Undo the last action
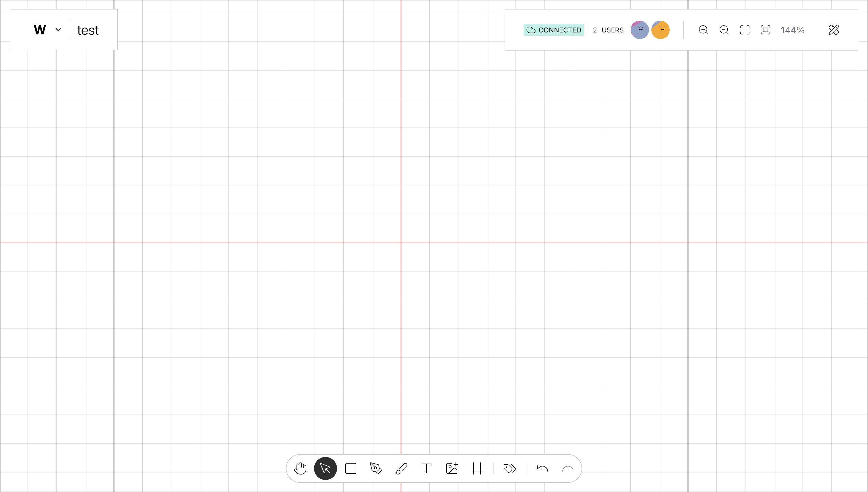The width and height of the screenshot is (868, 492). (542, 468)
